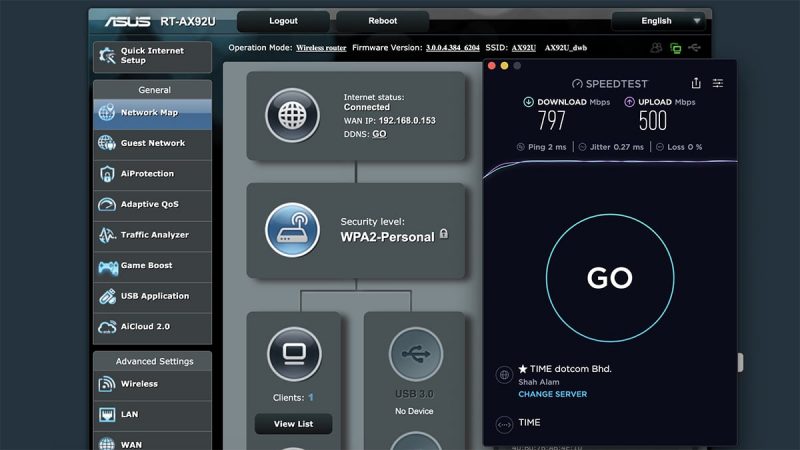Open the Guest Network page

point(153,143)
